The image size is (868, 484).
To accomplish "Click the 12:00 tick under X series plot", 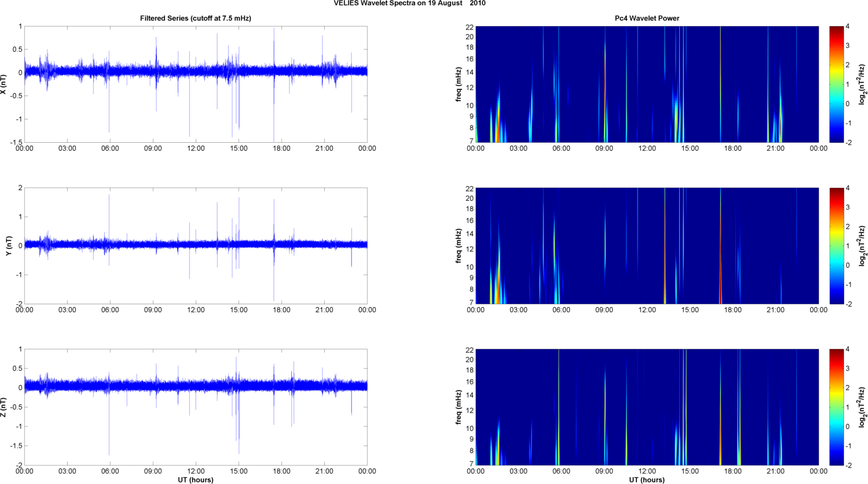I will 196,148.
